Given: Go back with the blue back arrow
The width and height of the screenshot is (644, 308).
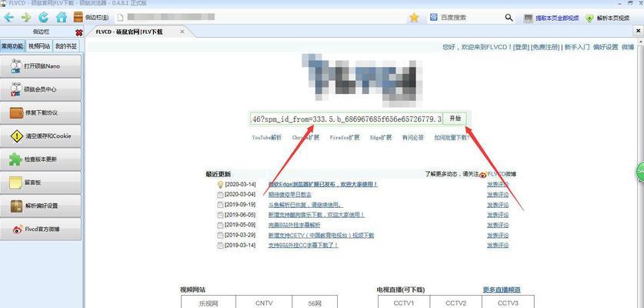Looking at the screenshot, I should pyautogui.click(x=8, y=17).
